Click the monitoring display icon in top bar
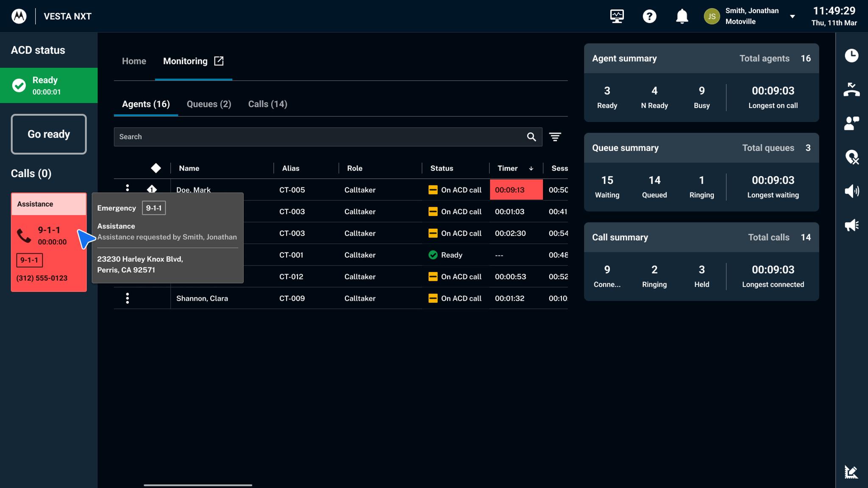The height and width of the screenshot is (488, 868). tap(617, 16)
